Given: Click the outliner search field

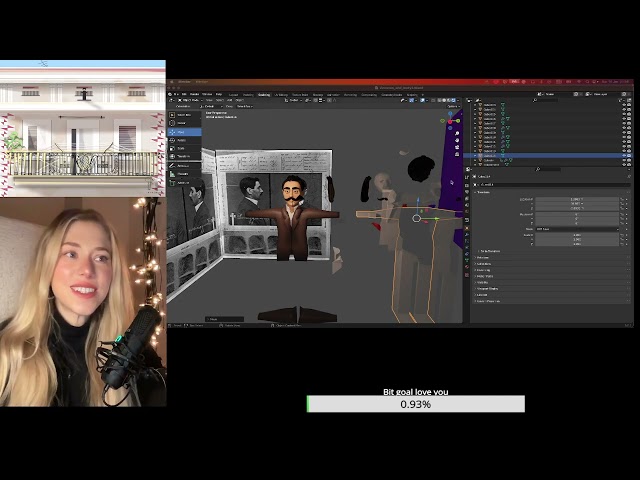Looking at the screenshot, I should point(547,100).
